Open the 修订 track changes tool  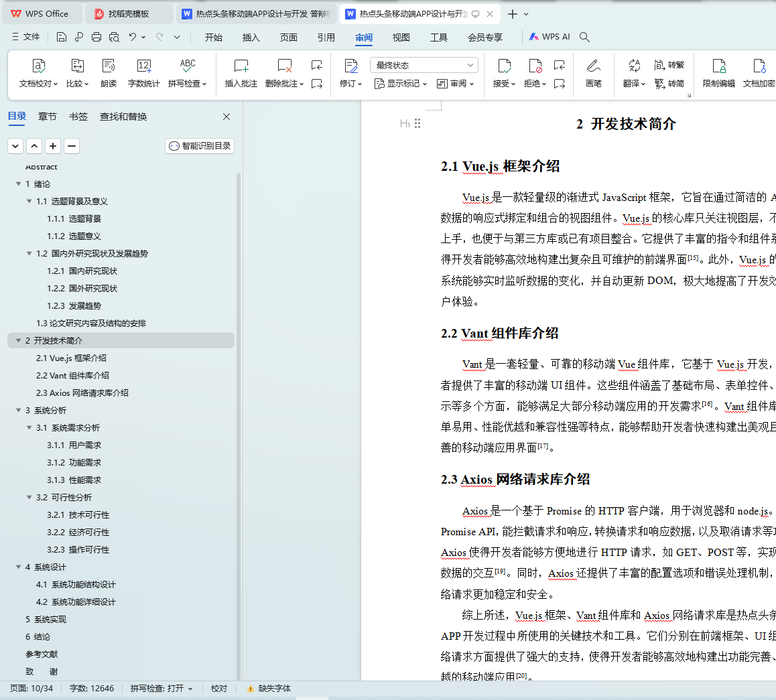tap(350, 73)
